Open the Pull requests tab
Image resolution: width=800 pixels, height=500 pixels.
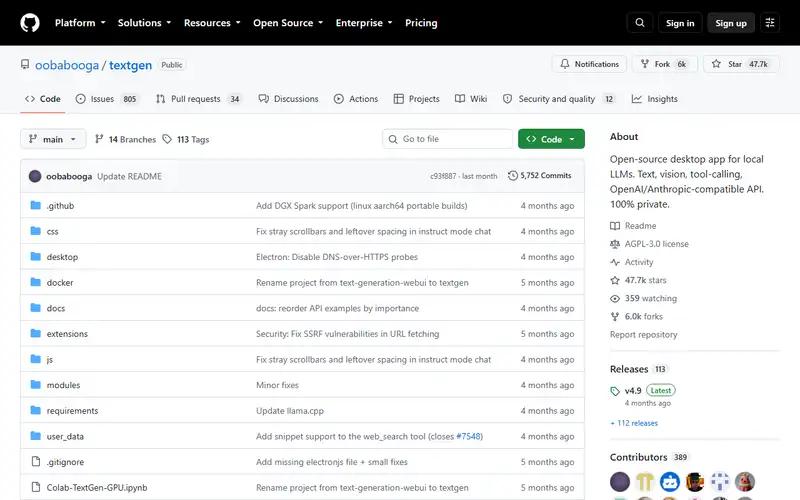click(x=198, y=99)
